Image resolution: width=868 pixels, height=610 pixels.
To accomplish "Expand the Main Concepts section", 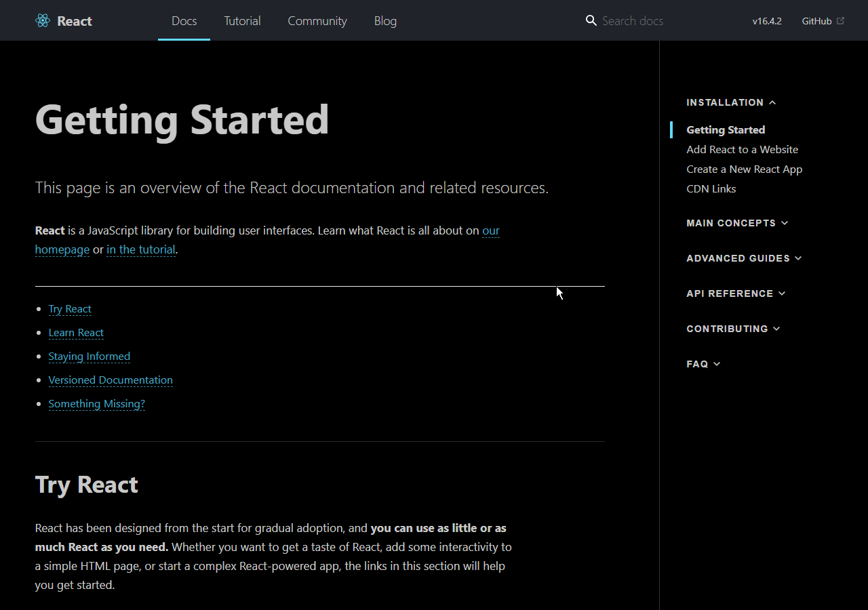I will click(737, 223).
